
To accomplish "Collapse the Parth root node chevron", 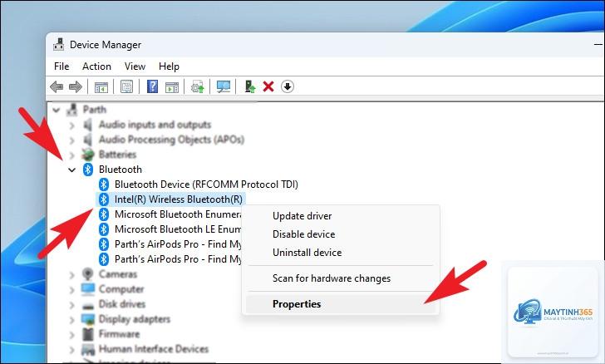I will coord(57,110).
